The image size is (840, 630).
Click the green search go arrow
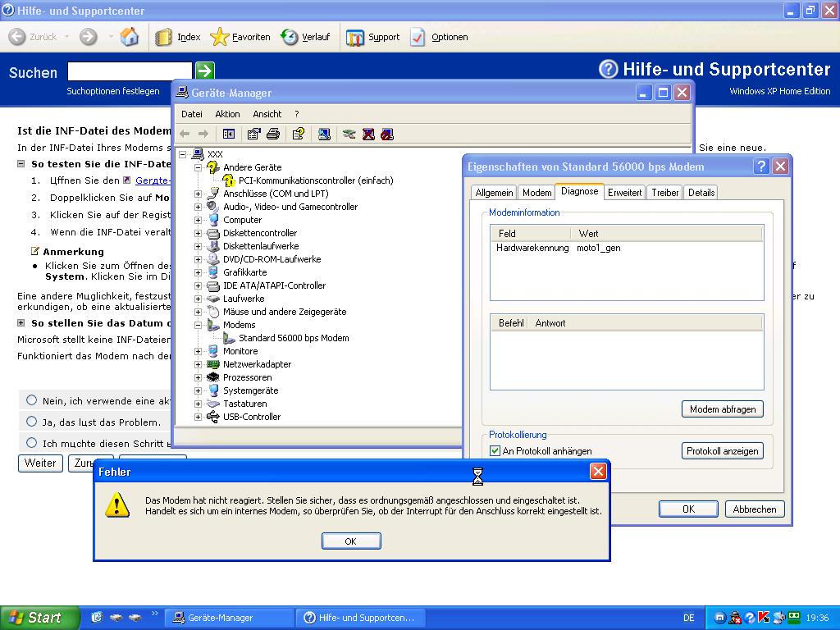(204, 71)
